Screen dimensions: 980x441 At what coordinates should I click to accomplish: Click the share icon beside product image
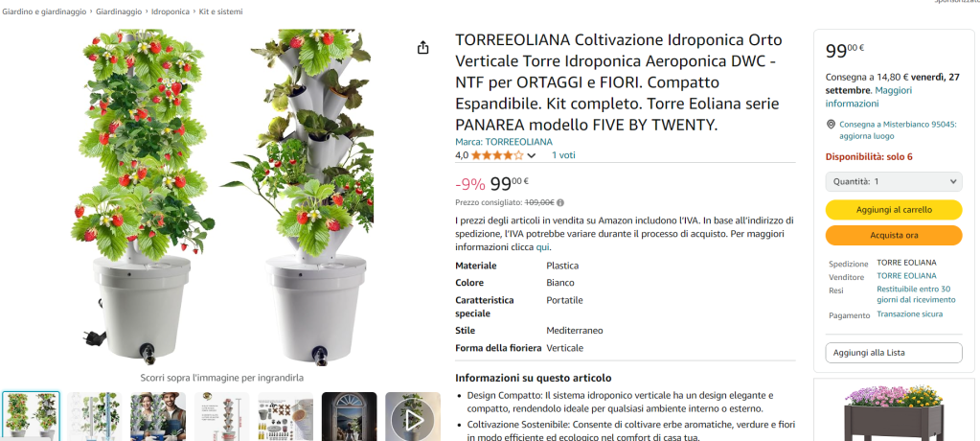click(x=423, y=48)
